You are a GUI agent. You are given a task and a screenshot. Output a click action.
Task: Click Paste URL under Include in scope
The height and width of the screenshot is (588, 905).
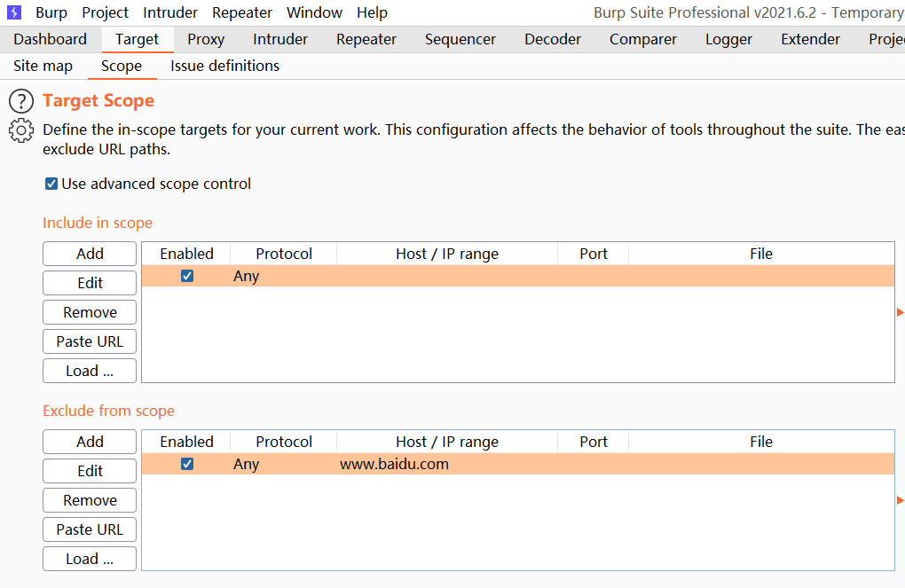coord(90,341)
